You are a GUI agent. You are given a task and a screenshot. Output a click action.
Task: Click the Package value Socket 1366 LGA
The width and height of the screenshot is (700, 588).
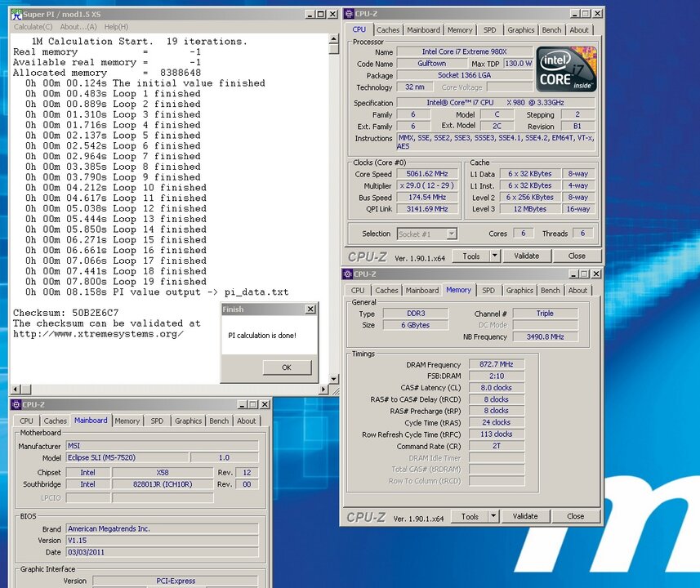(x=465, y=75)
